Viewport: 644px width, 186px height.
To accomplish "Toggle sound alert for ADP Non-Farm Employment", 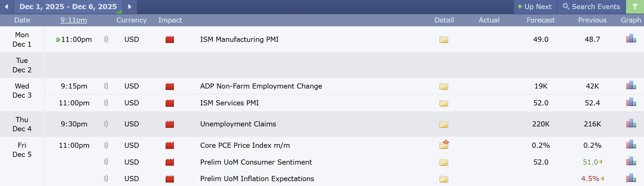I will pos(106,86).
